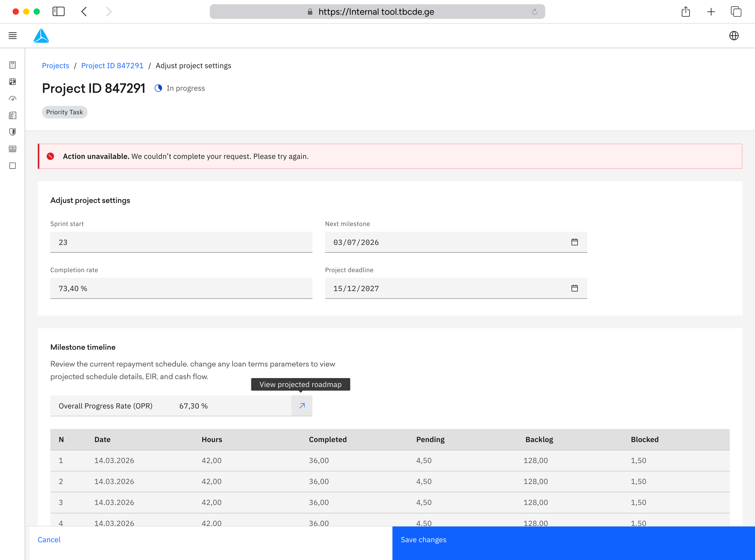Click the blue triangle app logo
This screenshot has width=755, height=560.
41,36
